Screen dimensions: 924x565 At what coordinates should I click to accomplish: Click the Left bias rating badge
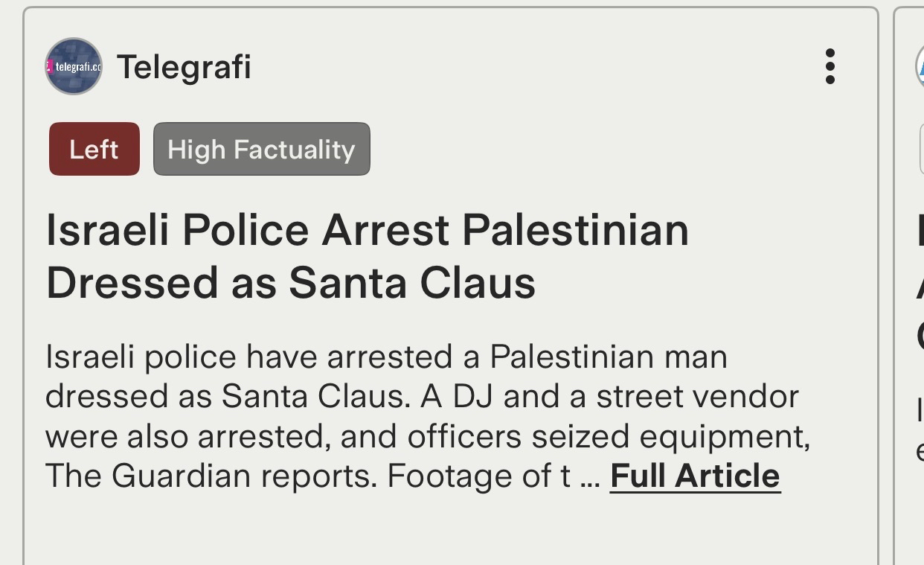[x=94, y=149]
